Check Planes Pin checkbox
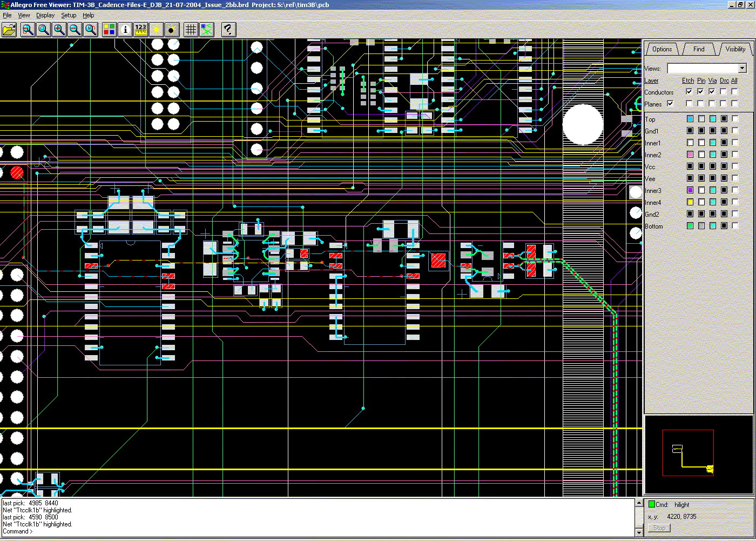 tap(700, 104)
